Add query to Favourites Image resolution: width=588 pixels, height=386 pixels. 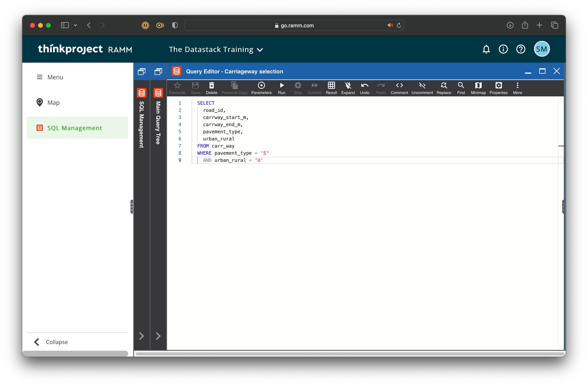click(177, 88)
